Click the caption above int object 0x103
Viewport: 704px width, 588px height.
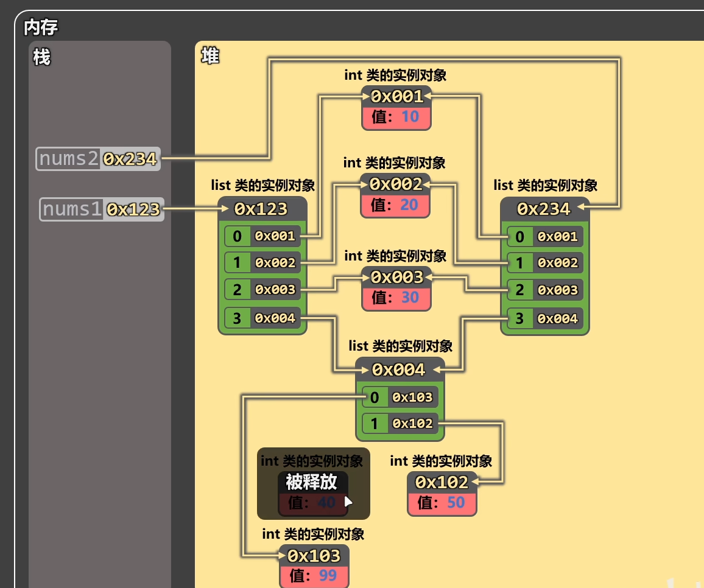tap(314, 534)
